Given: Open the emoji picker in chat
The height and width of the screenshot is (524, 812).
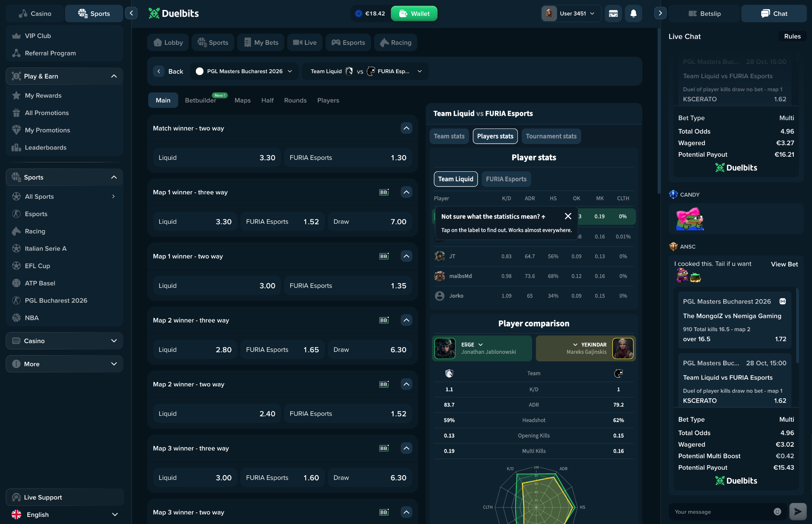Looking at the screenshot, I should 777,512.
